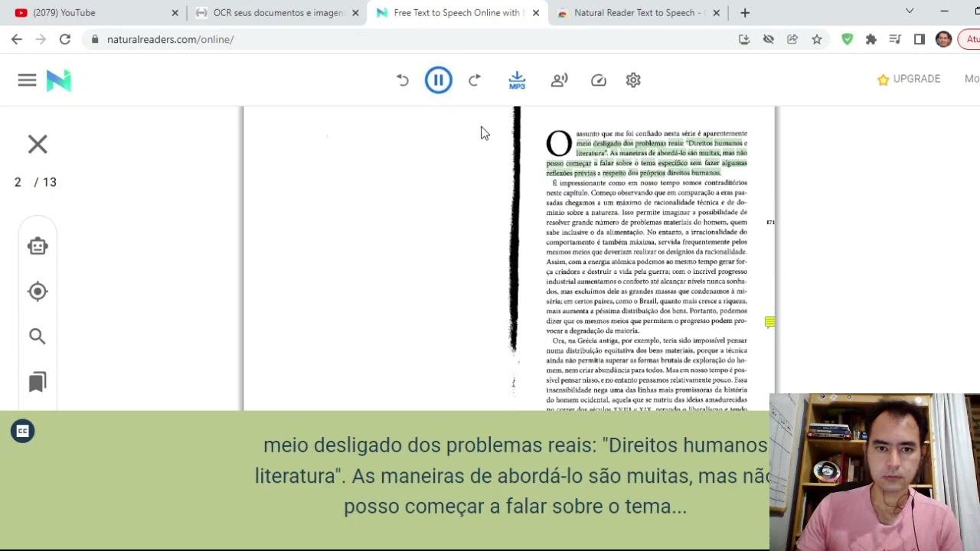Image resolution: width=980 pixels, height=551 pixels.
Task: Switch to the YouTube tab
Action: (96, 13)
